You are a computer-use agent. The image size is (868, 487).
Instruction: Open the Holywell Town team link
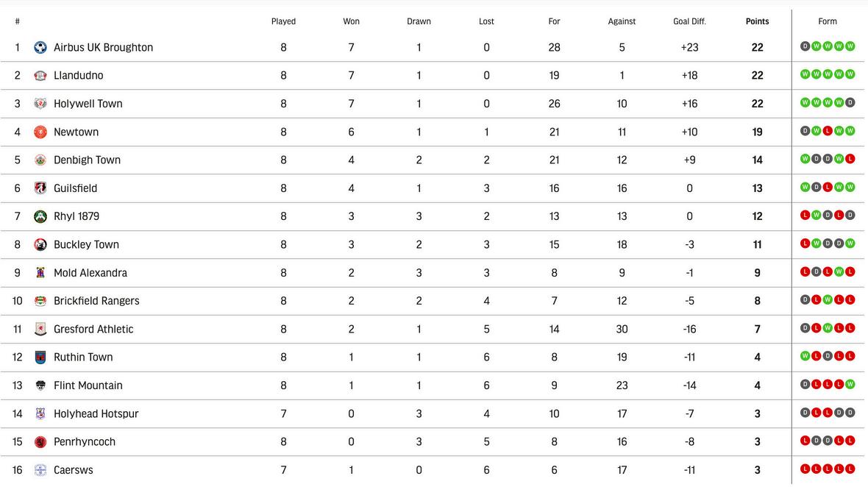pyautogui.click(x=88, y=104)
